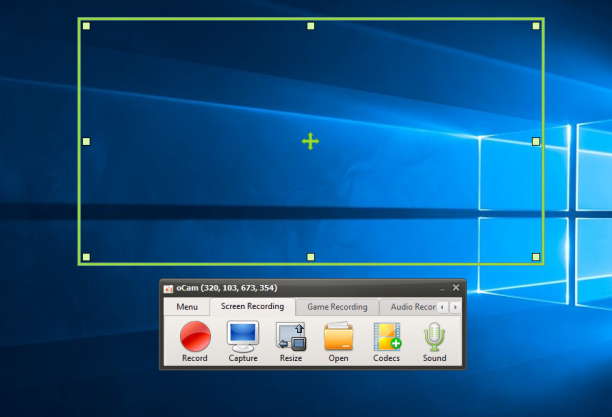Screen dimensions: 612x417
Task: Click the bottom-right capture region handle
Action: pyautogui.click(x=536, y=257)
